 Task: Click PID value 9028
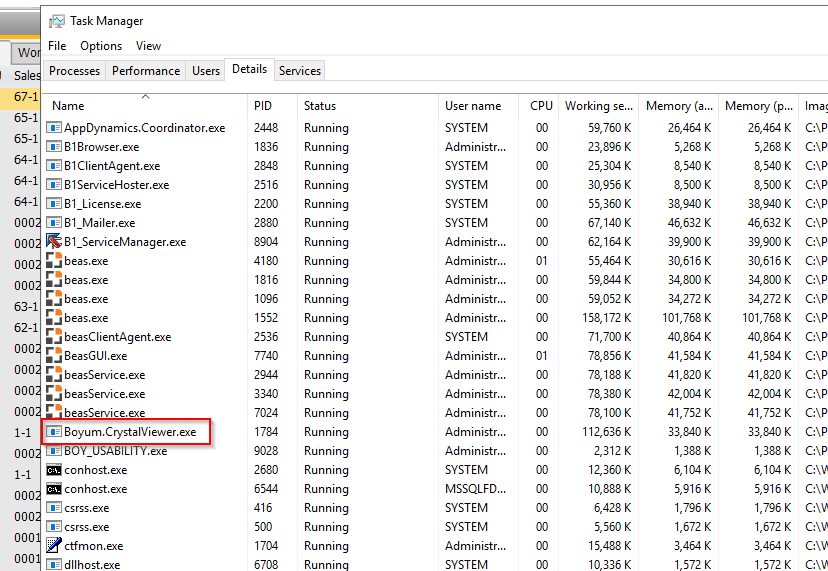pyautogui.click(x=266, y=451)
